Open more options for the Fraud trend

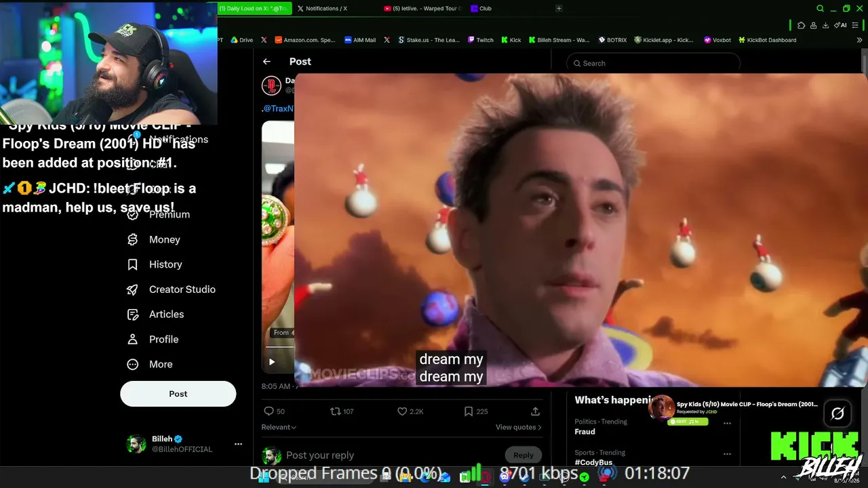coord(727,423)
